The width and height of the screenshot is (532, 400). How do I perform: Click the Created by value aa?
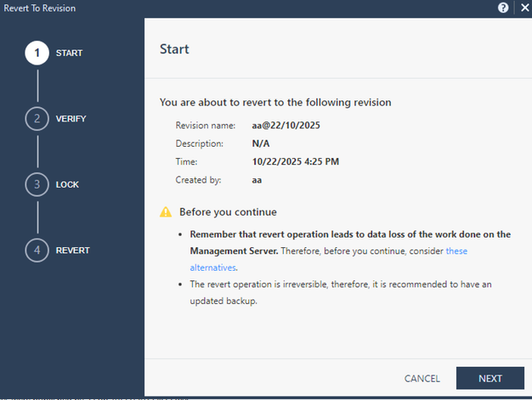pos(258,180)
